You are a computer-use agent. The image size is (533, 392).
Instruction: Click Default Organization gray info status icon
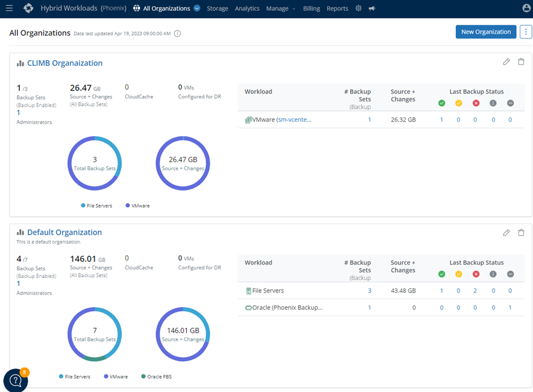[493, 274]
